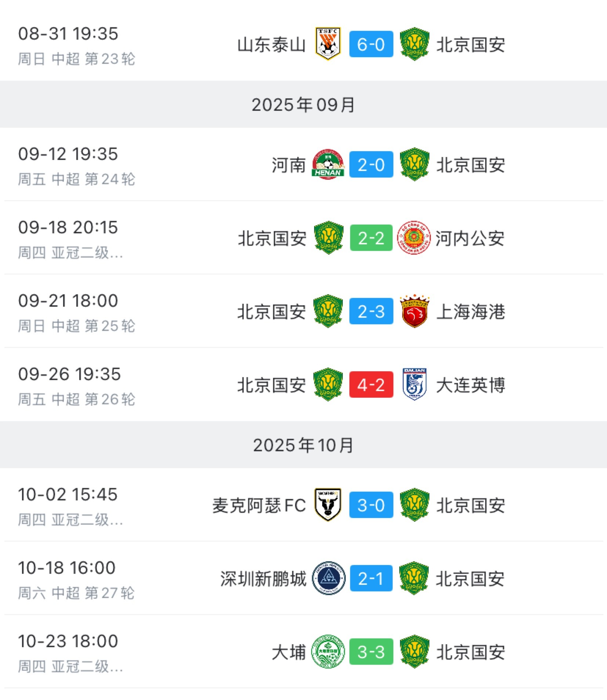Image resolution: width=607 pixels, height=700 pixels.
Task: Click the Shandong Taishan club crest
Action: click(x=328, y=44)
